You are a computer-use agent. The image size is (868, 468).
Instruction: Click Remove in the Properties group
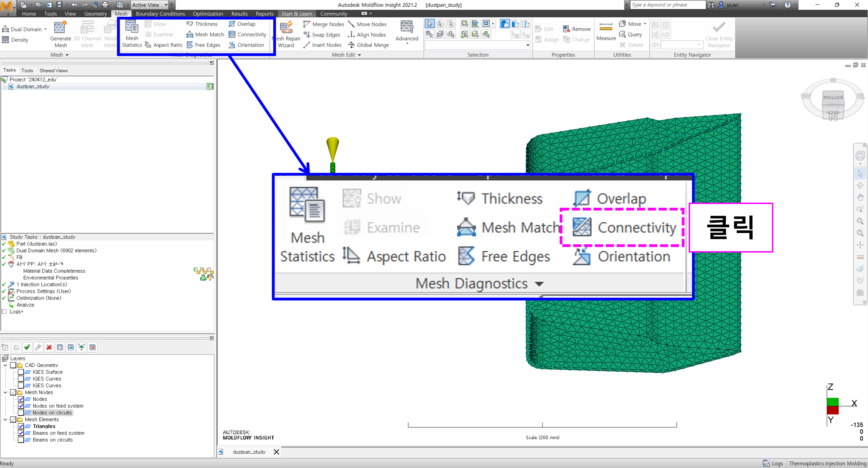coord(577,29)
